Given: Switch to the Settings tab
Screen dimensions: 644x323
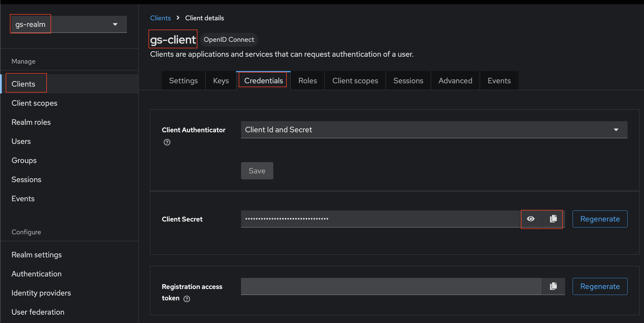Looking at the screenshot, I should click(x=183, y=81).
